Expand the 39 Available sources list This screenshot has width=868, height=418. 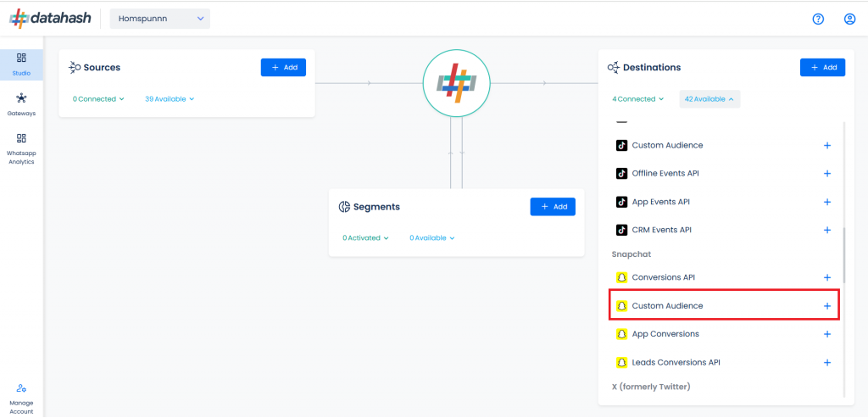[x=170, y=99]
